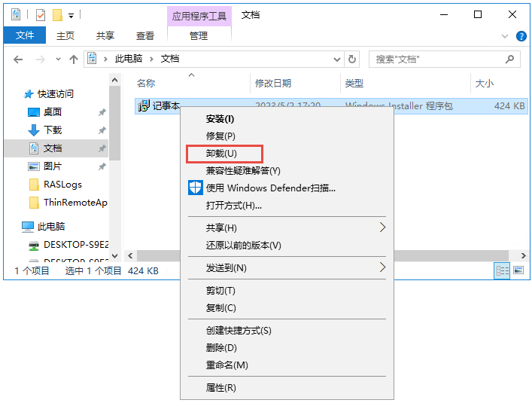Open the Customize Quick Access Toolbar dropdown arrow
The width and height of the screenshot is (532, 403).
[x=71, y=16]
